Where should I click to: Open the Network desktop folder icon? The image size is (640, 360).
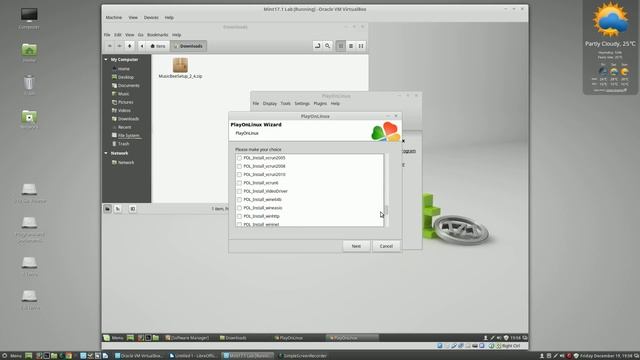(x=29, y=117)
